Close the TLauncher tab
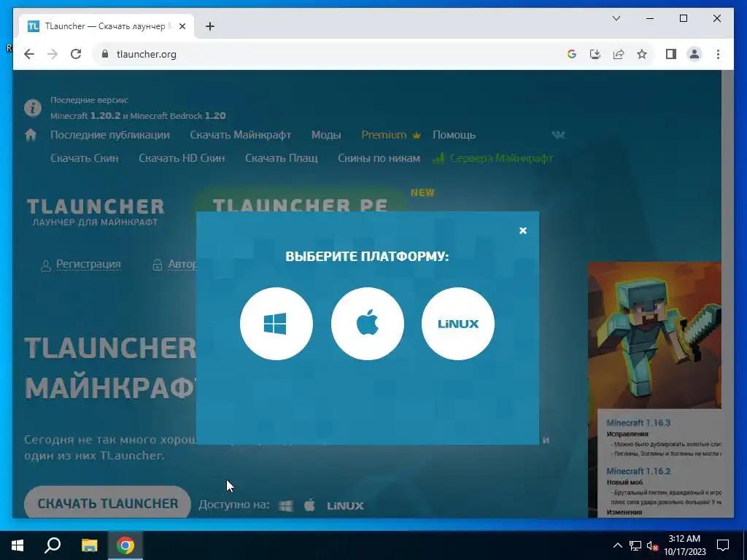The image size is (747, 560). [182, 26]
